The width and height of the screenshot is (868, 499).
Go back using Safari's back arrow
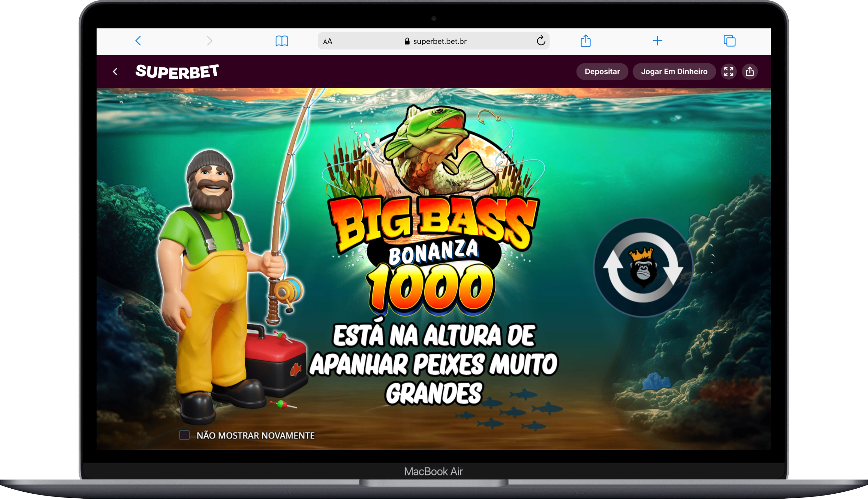point(138,41)
